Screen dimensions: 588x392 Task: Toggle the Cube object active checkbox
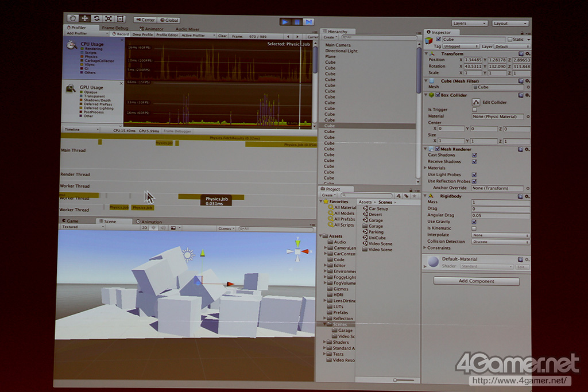pos(438,39)
